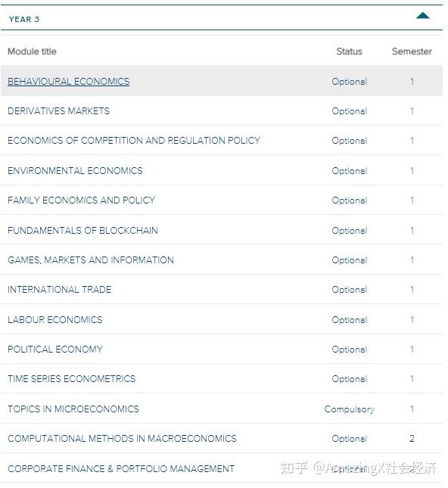This screenshot has height=488, width=448.
Task: Select the Environmental Economics module
Action: click(75, 170)
